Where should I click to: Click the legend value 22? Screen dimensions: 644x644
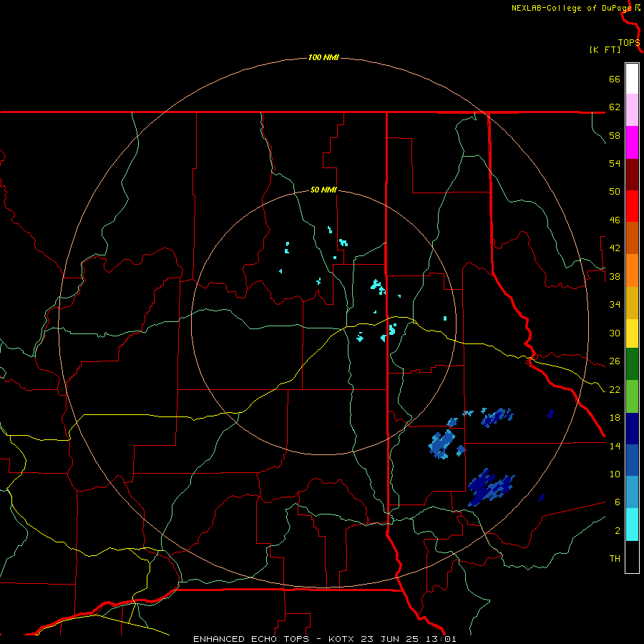(x=615, y=389)
